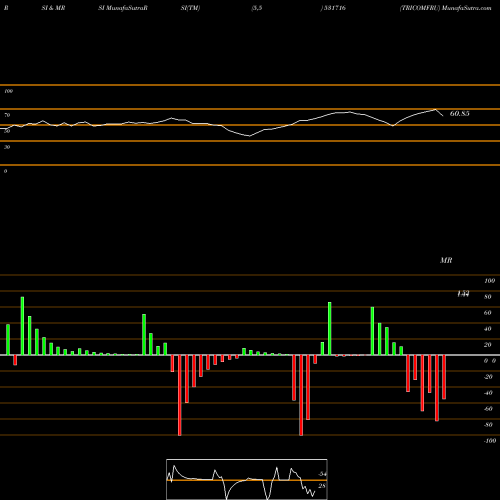
Task: Click the 54 label in mini chart
Action: (322, 474)
